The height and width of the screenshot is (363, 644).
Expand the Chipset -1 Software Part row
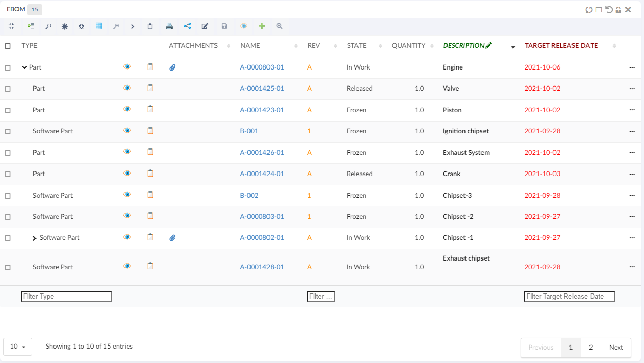[x=34, y=238]
